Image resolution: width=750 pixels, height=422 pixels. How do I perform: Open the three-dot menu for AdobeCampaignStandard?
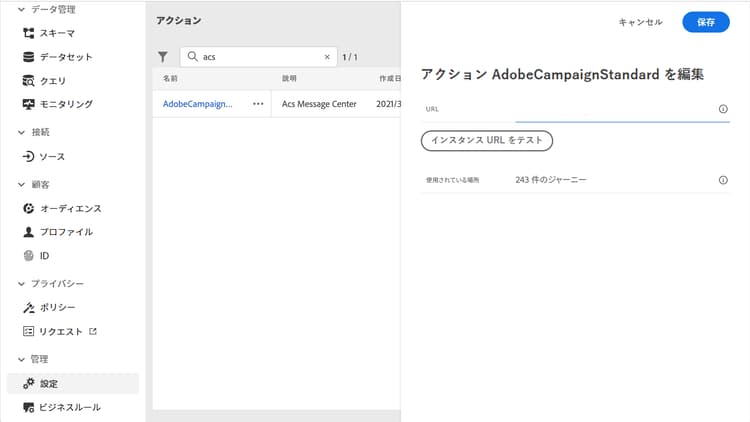(258, 103)
